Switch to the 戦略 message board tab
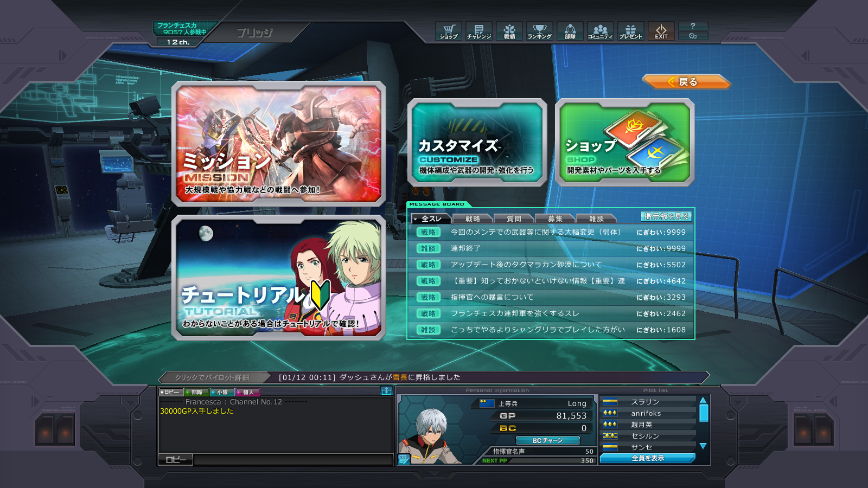Viewport: 868px width, 488px height. (x=473, y=219)
